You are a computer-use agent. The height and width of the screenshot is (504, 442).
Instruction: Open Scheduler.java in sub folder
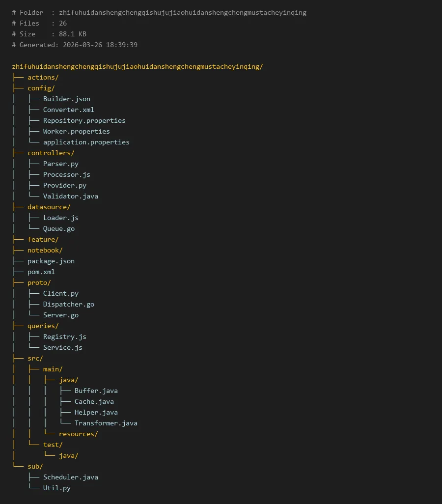pyautogui.click(x=70, y=477)
